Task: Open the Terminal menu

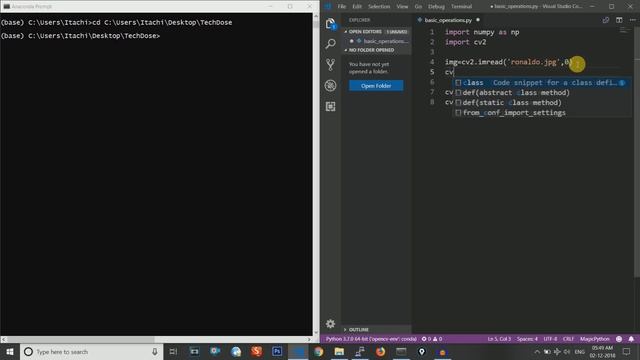Action: click(461, 6)
